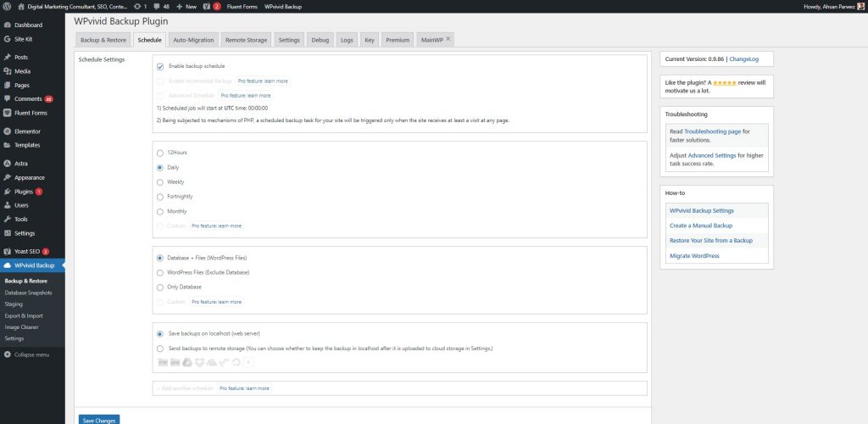Open Migrate WordPress how-to link
This screenshot has width=868, height=424.
694,256
